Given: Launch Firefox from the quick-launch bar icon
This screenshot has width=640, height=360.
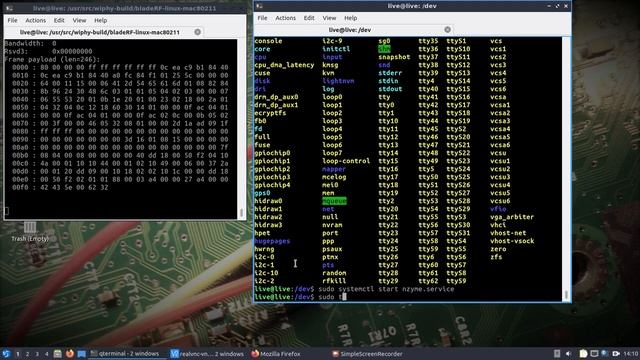Looking at the screenshot, I should 70,353.
